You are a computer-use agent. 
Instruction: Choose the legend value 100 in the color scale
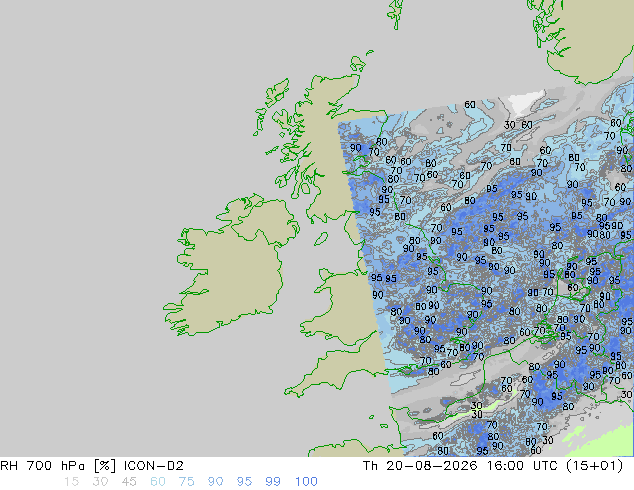(306, 482)
